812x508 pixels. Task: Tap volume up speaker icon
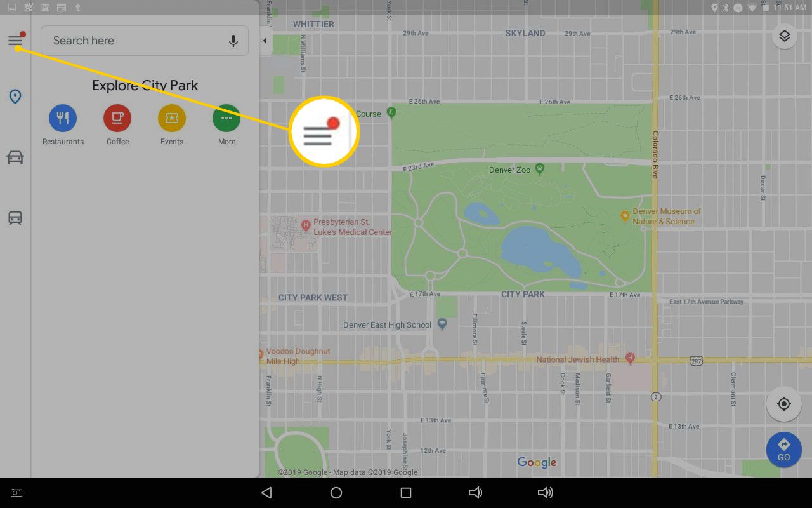point(545,493)
